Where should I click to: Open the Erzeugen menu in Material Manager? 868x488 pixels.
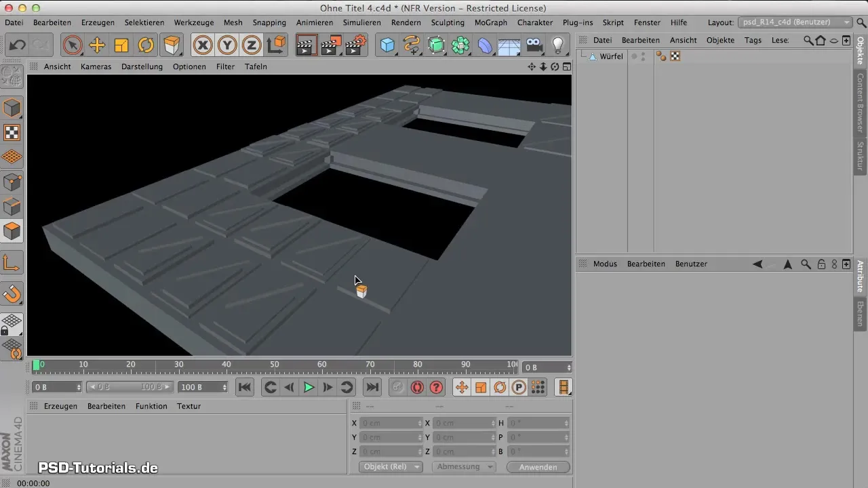pos(60,406)
